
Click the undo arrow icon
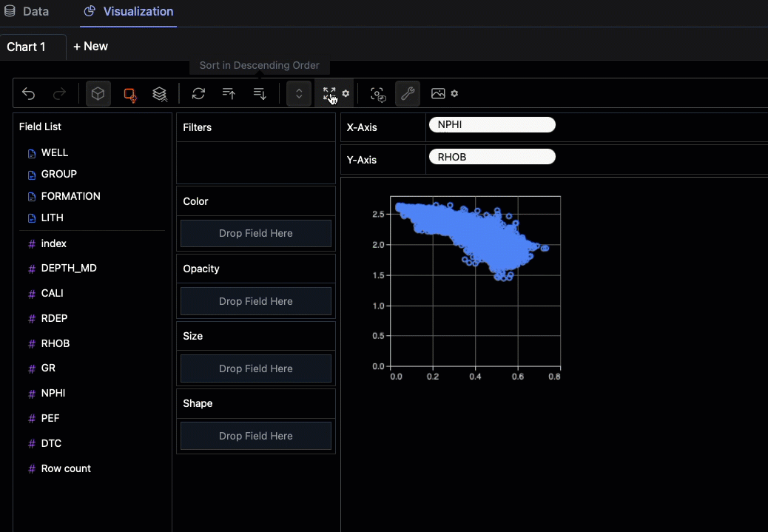(29, 94)
